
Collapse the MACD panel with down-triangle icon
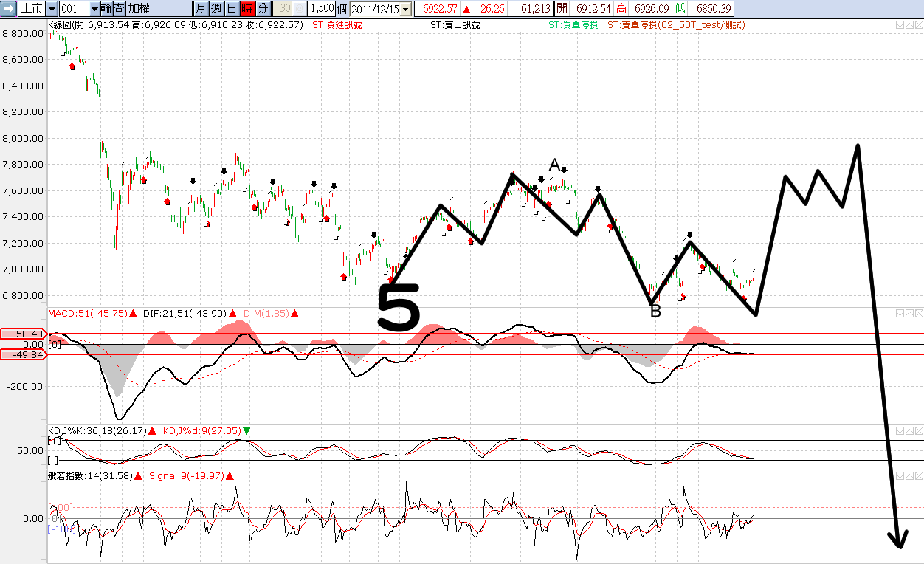tap(900, 313)
